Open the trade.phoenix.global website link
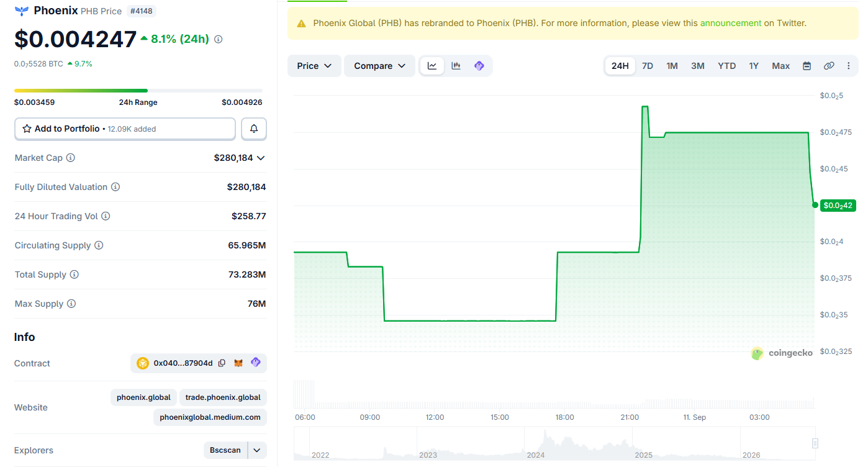The width and height of the screenshot is (868, 467). pyautogui.click(x=223, y=397)
